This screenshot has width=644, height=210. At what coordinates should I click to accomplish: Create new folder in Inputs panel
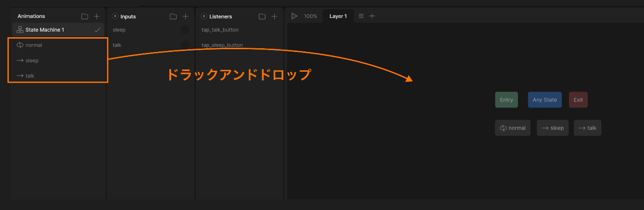point(173,17)
